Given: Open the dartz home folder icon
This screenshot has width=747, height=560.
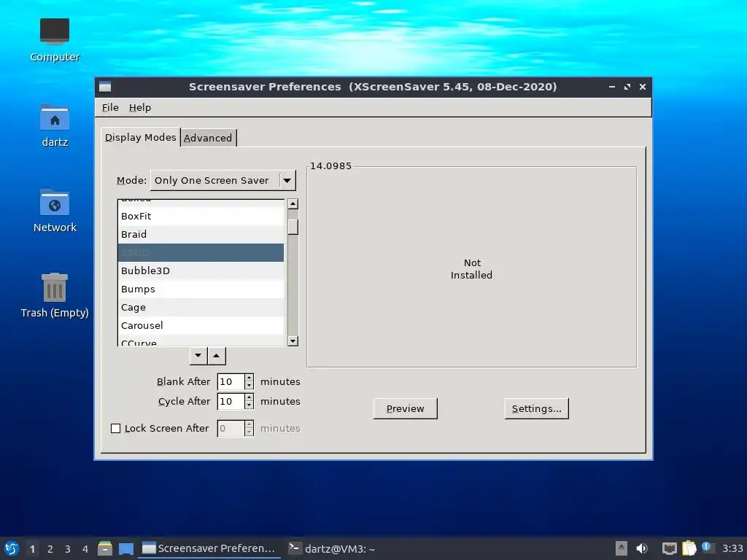Looking at the screenshot, I should (54, 125).
